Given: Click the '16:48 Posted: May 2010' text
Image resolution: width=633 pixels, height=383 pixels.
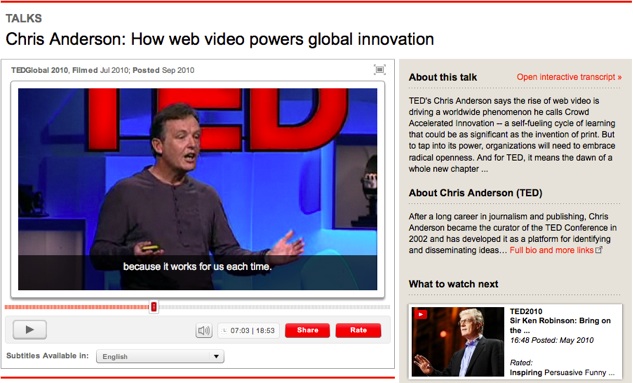Looking at the screenshot, I should click(552, 340).
